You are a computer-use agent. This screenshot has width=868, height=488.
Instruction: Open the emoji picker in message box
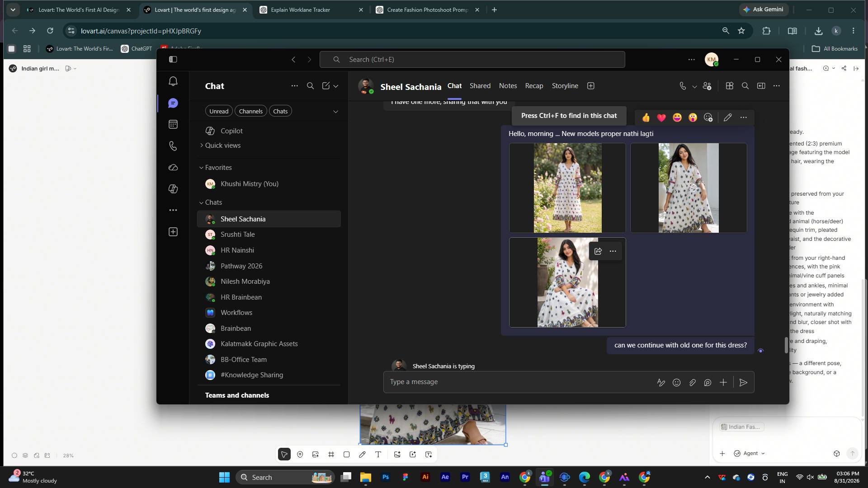[x=677, y=383]
